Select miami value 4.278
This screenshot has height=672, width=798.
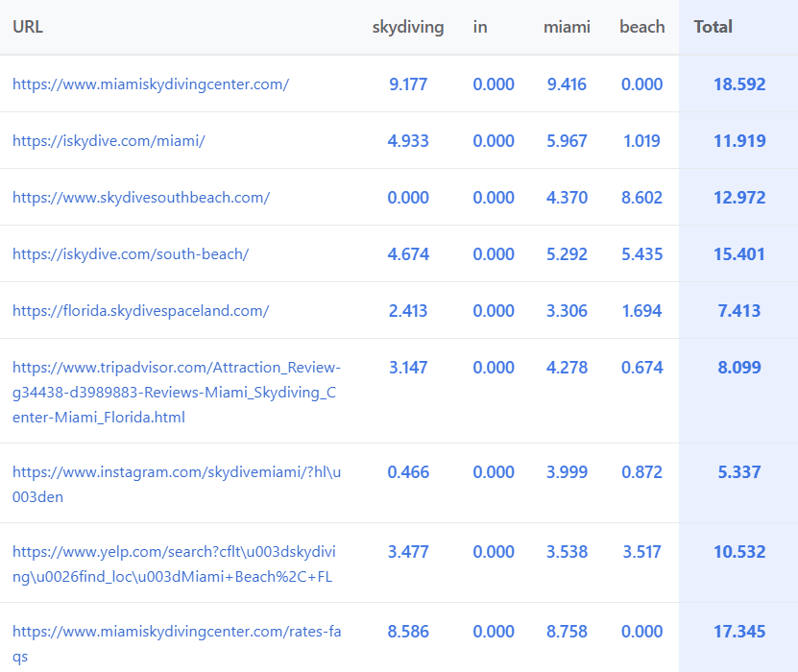tap(567, 368)
